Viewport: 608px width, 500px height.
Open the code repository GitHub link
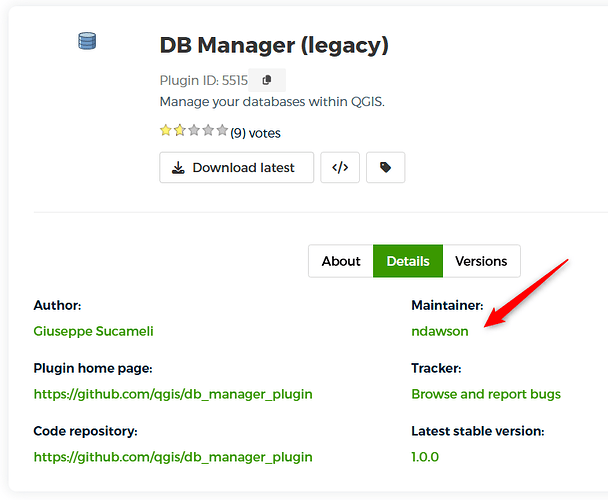(173, 457)
